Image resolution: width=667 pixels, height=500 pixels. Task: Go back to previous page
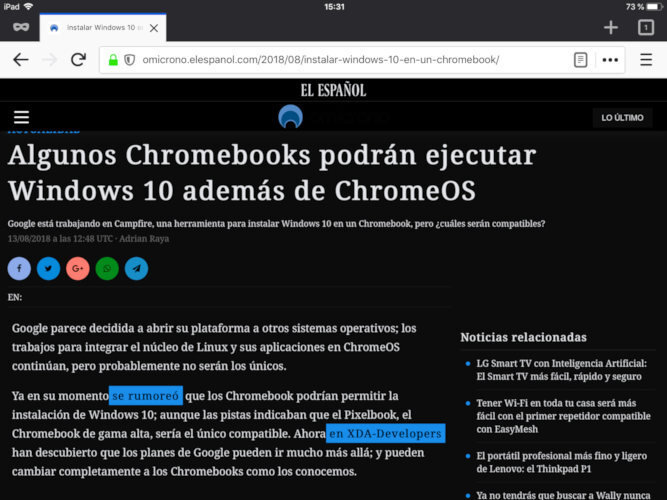20,60
